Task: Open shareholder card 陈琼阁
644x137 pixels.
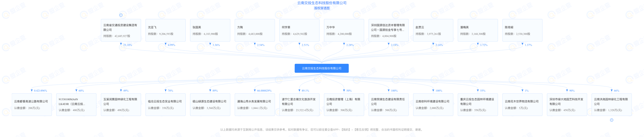Action: tap(522, 30)
